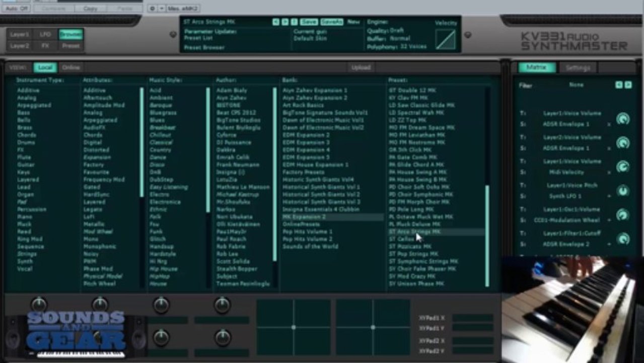The height and width of the screenshot is (363, 644).
Task: Switch to LFO tab
Action: (x=45, y=34)
